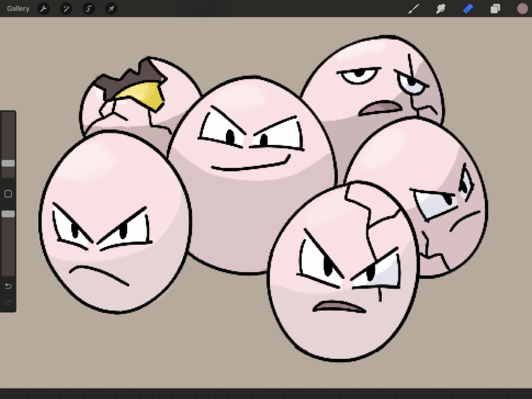Activate the Transform arrow tool
This screenshot has height=399, width=532.
click(111, 8)
